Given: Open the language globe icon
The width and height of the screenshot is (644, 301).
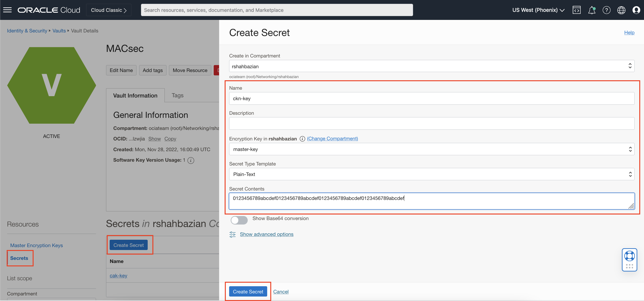Looking at the screenshot, I should pyautogui.click(x=621, y=10).
